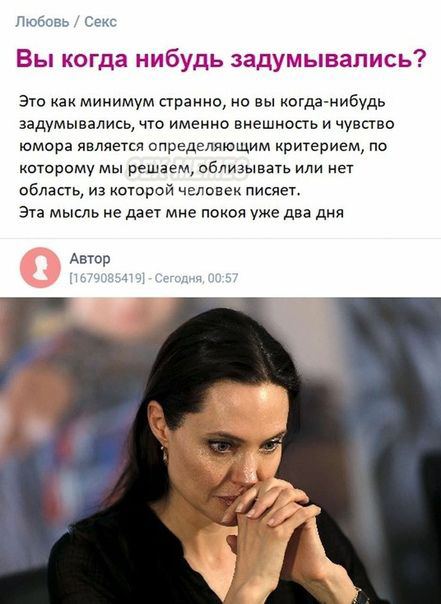Click the post title Вы когда нибудь задумывались?
This screenshot has width=441, height=604.
pyautogui.click(x=221, y=59)
